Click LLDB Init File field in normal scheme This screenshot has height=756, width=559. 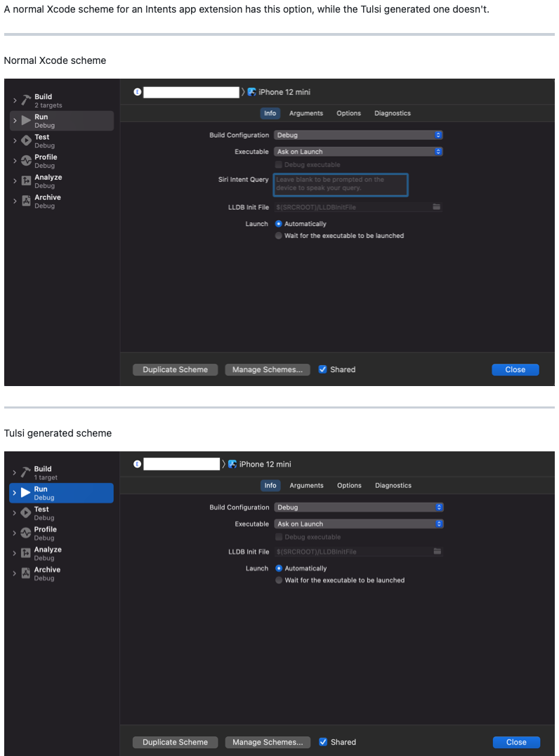coord(358,207)
